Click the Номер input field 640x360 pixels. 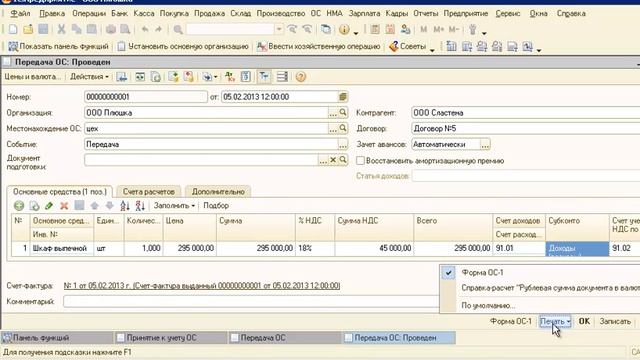146,97
